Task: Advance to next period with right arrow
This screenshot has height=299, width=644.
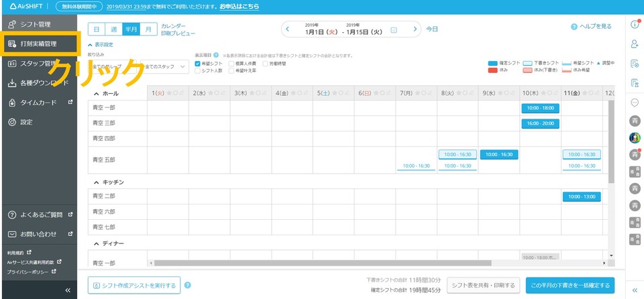Action: pos(416,29)
